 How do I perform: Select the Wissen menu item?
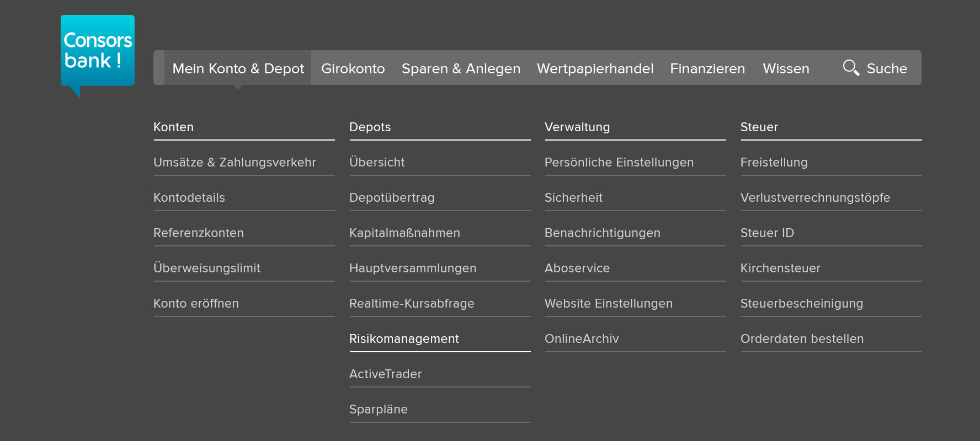click(x=786, y=68)
